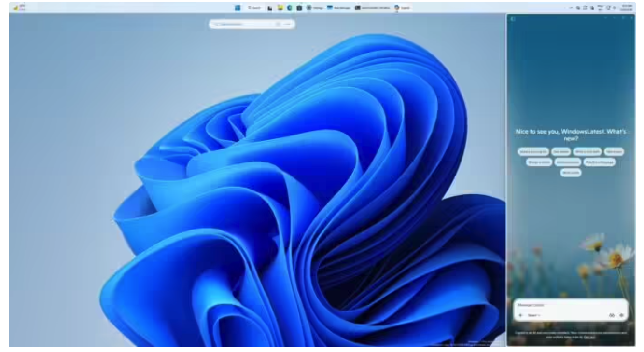Viewport: 644px width, 352px height.
Task: Click the Message Copilot input field
Action: click(x=571, y=305)
